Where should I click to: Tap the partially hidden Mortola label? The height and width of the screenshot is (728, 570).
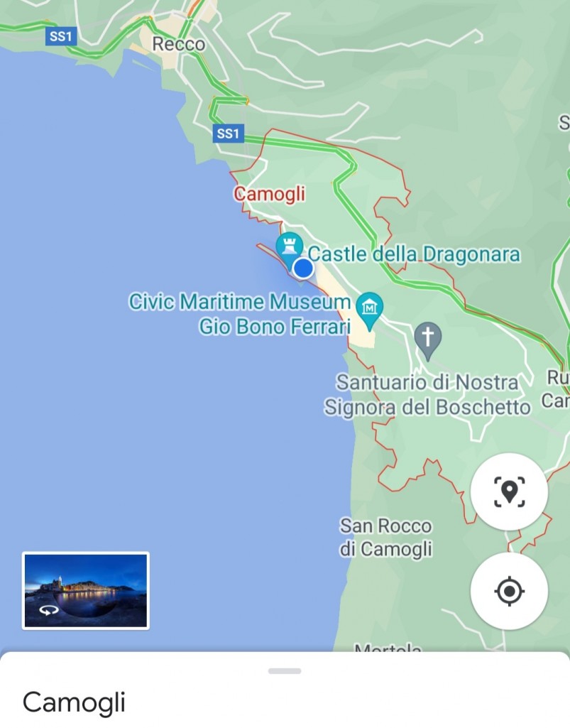click(388, 647)
